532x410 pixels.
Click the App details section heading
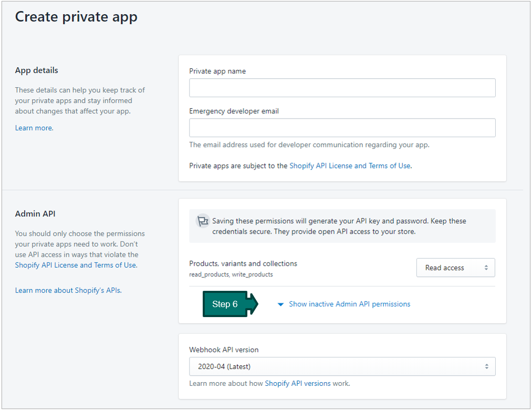tap(36, 70)
